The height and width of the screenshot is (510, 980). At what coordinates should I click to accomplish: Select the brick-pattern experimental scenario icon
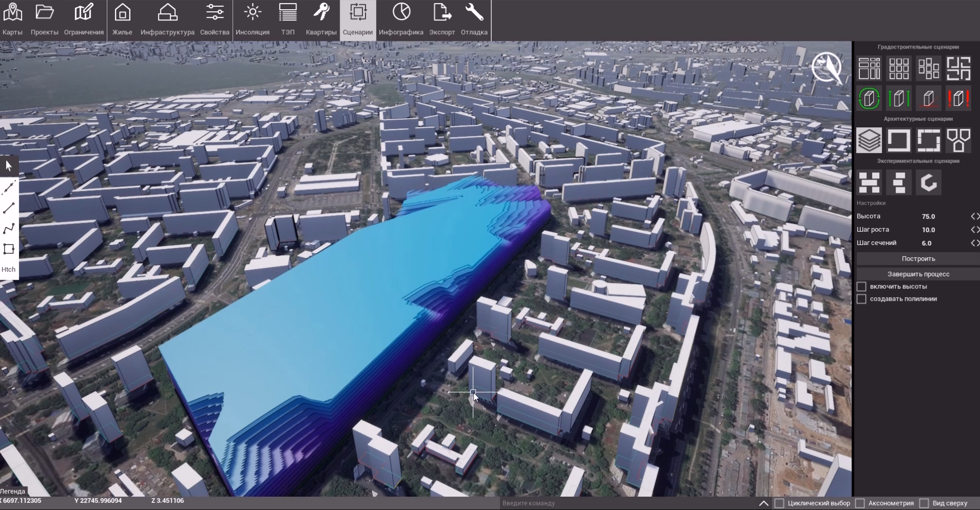(x=869, y=183)
